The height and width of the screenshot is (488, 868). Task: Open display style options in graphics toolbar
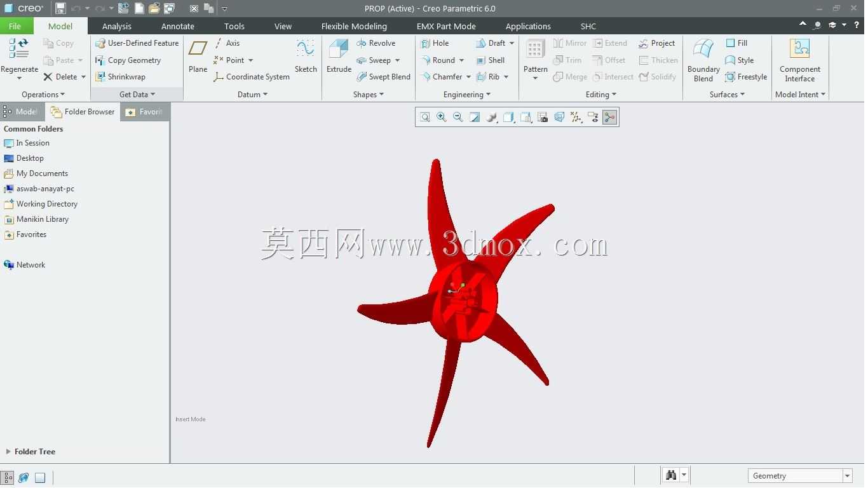[x=508, y=117]
